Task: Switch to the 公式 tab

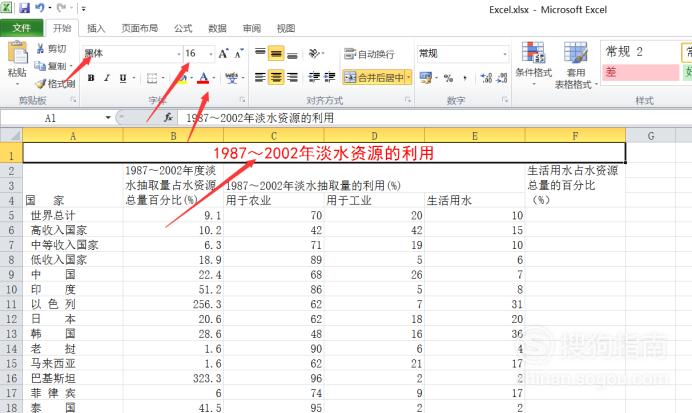Action: [x=183, y=28]
